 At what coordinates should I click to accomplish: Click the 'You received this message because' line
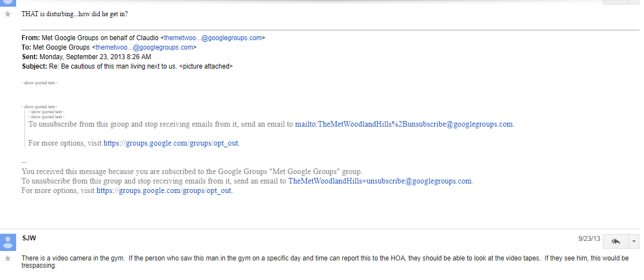click(x=192, y=171)
